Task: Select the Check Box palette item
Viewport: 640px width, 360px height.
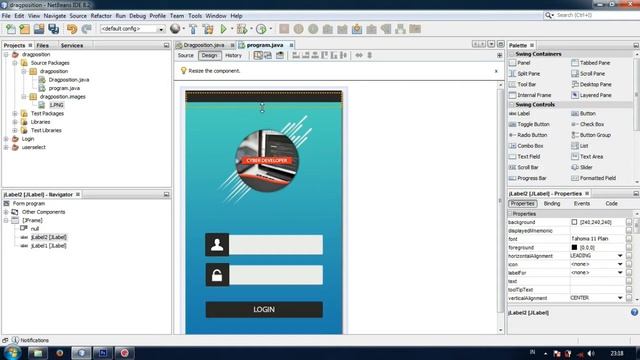Action: (588, 124)
